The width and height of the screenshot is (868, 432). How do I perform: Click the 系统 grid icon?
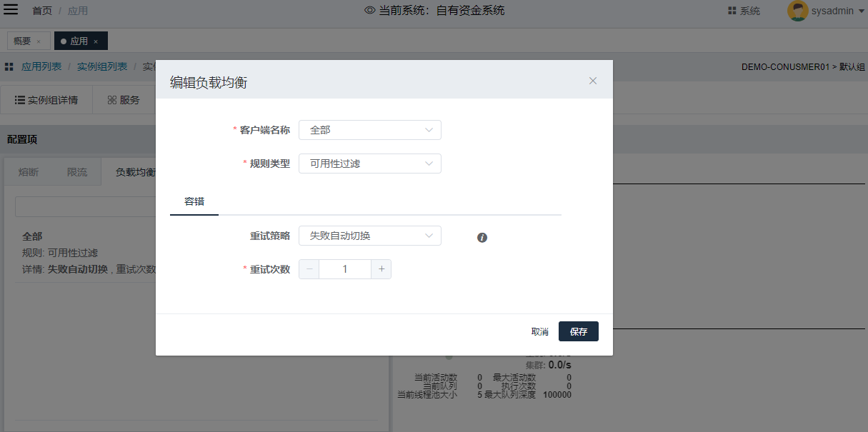tap(732, 11)
